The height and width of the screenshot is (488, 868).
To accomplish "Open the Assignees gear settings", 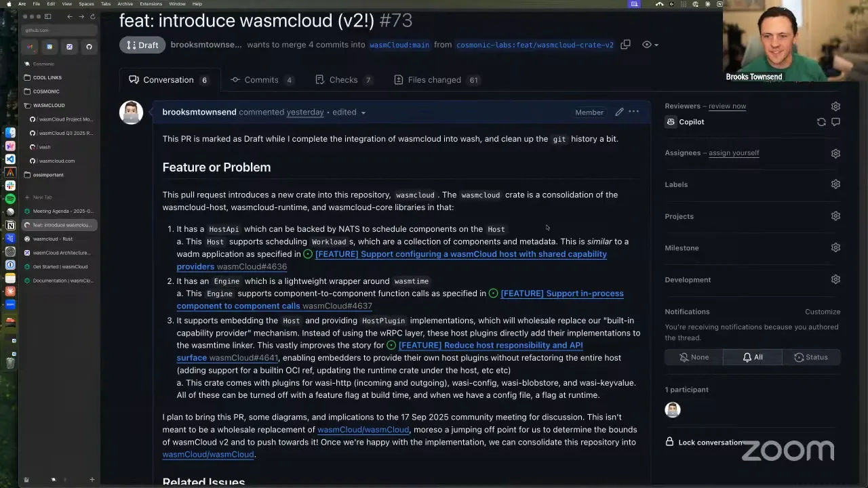I will (835, 153).
